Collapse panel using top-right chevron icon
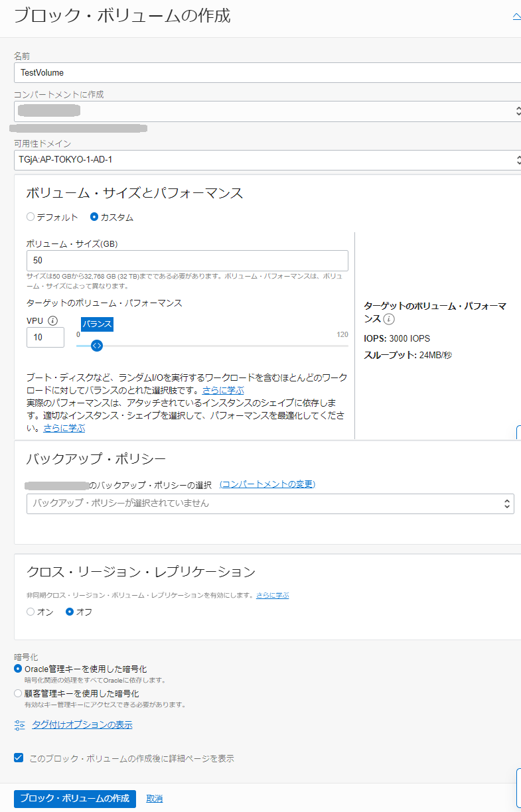The image size is (521, 812). pyautogui.click(x=516, y=17)
